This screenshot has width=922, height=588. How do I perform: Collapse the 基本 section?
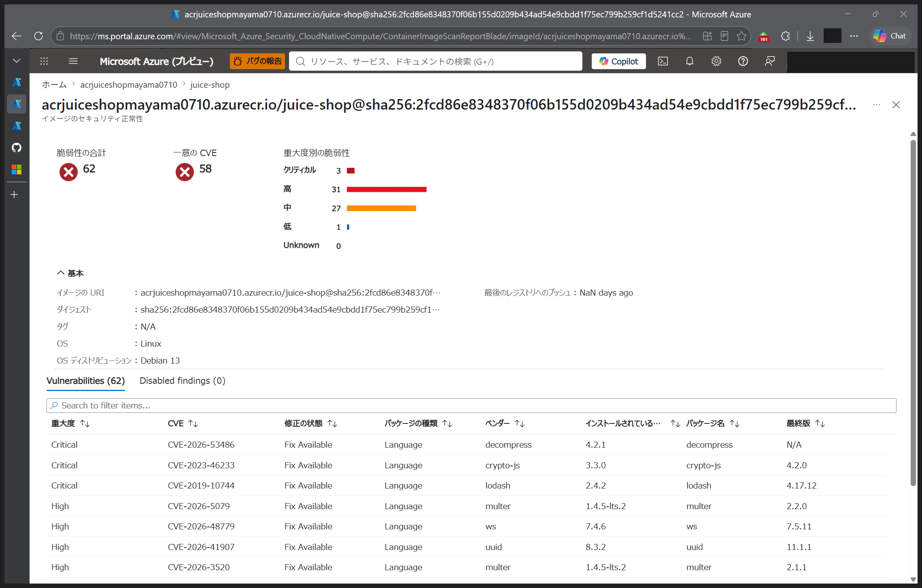[70, 273]
